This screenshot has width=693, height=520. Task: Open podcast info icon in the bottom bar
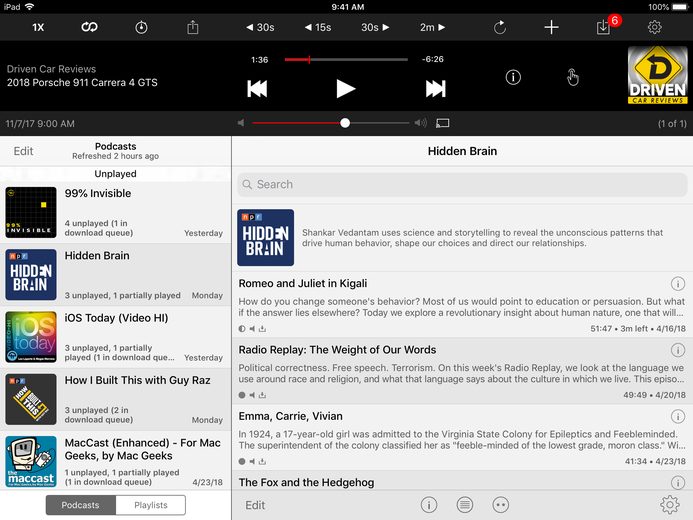[x=429, y=505]
